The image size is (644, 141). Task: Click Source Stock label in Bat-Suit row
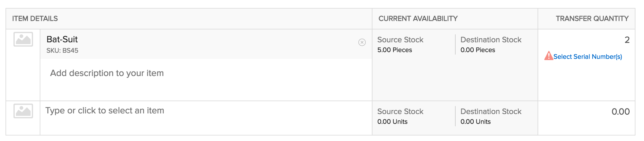tap(400, 40)
